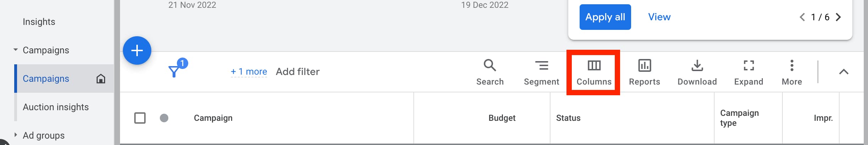
Task: Click the Apply all button
Action: (605, 17)
